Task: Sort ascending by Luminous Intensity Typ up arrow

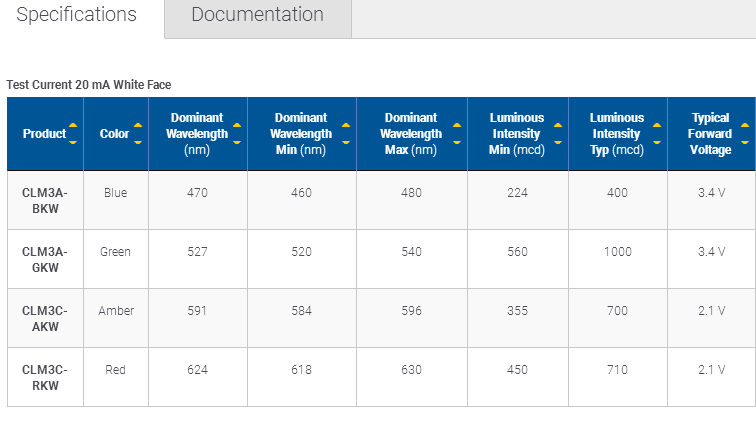Action: (x=657, y=125)
